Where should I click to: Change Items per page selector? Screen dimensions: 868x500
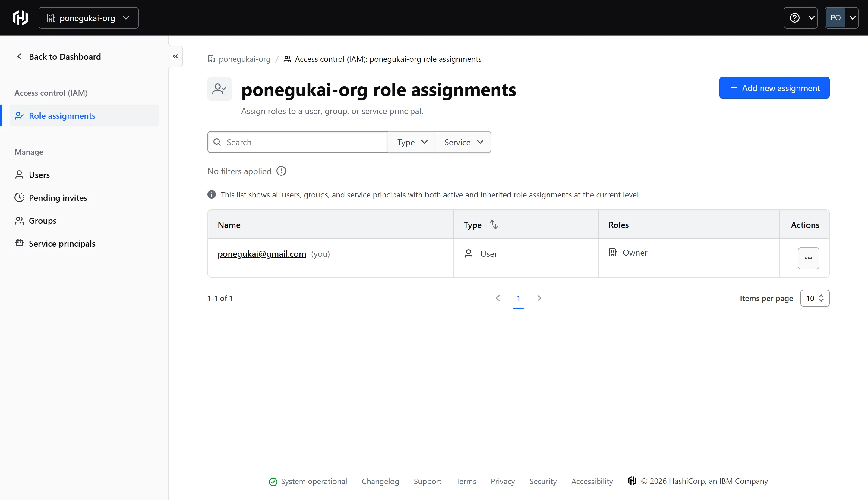tap(815, 298)
